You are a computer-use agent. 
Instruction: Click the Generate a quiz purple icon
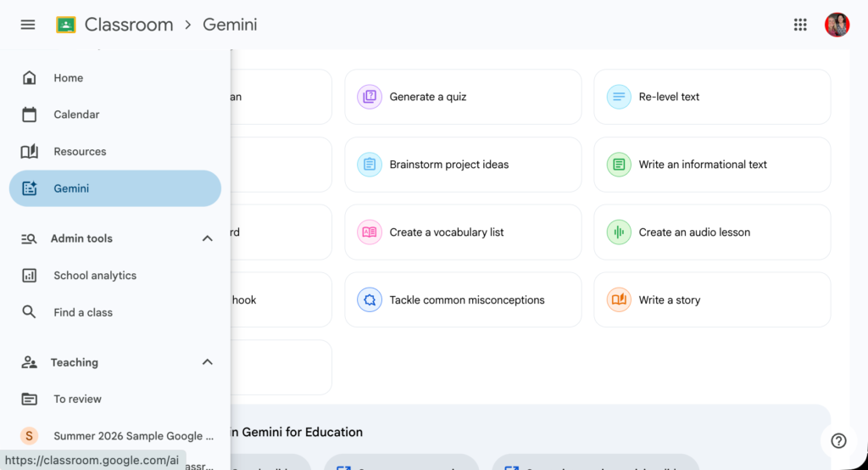370,97
